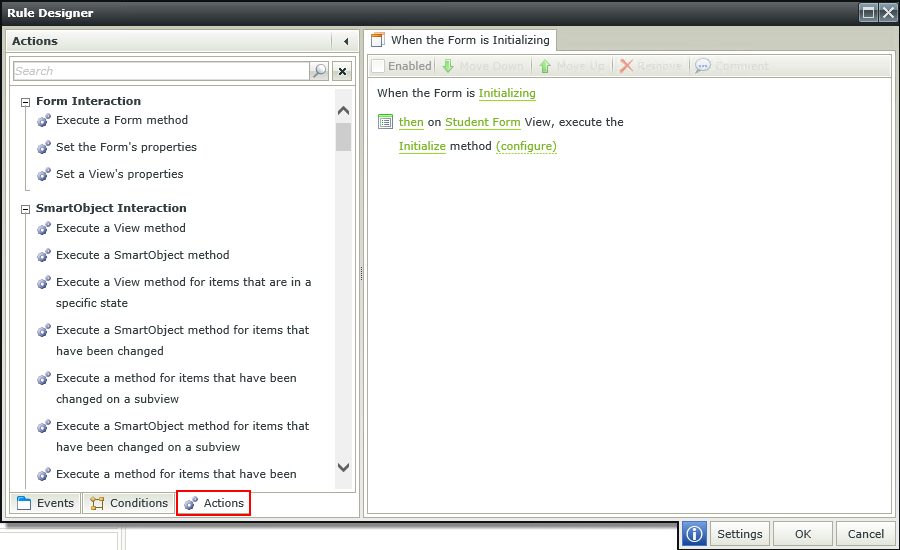
Task: Click the Actions list scrollbar thumb
Action: 343,137
